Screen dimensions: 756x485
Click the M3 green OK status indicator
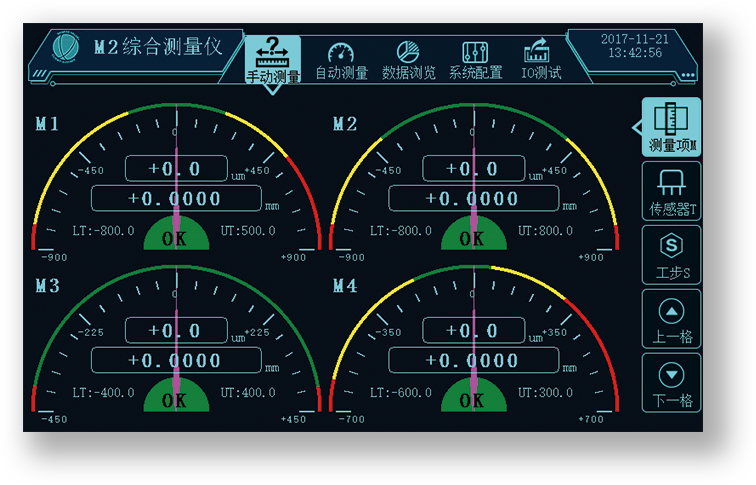176,396
